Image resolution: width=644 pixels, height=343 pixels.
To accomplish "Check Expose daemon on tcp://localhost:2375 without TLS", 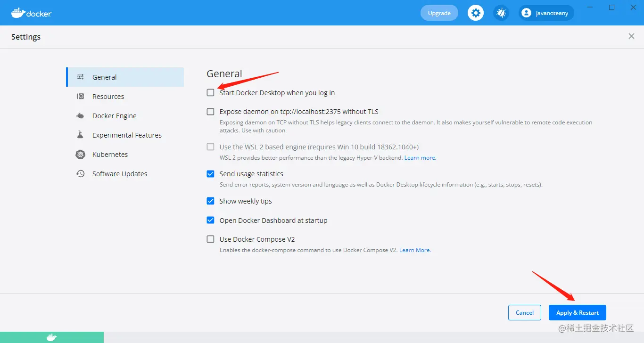I will 210,112.
